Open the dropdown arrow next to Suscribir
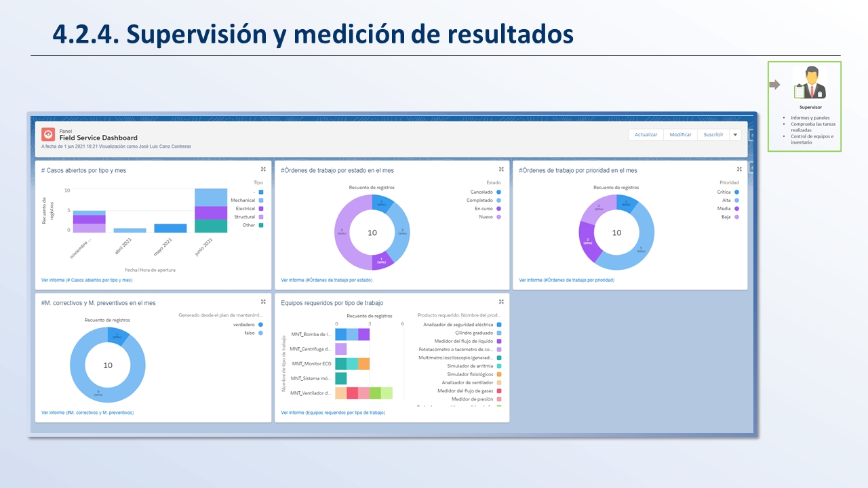This screenshot has width=868, height=488. tap(735, 134)
